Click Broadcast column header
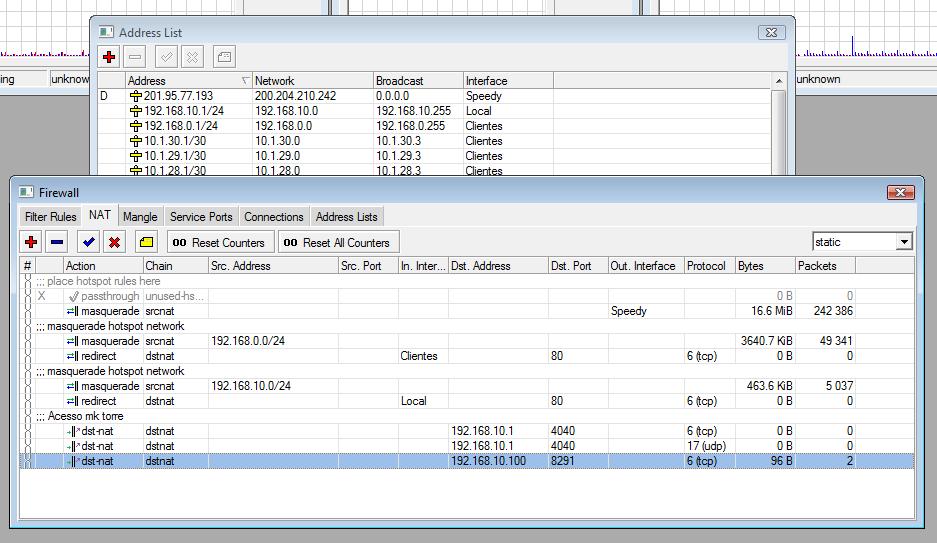Screen dimensions: 937x543 click(418, 81)
